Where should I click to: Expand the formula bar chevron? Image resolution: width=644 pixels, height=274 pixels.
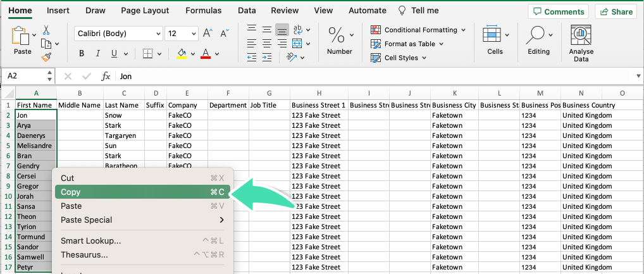coord(638,76)
